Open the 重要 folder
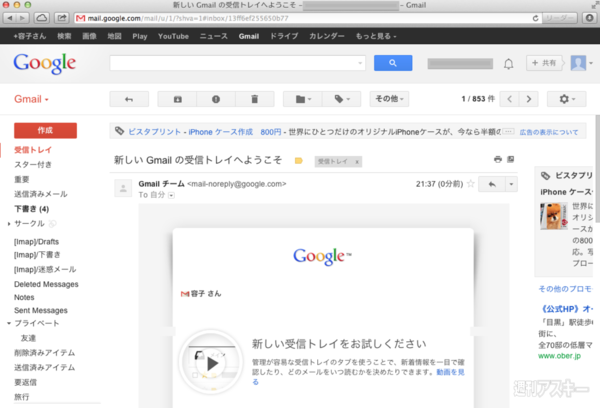 click(22, 179)
